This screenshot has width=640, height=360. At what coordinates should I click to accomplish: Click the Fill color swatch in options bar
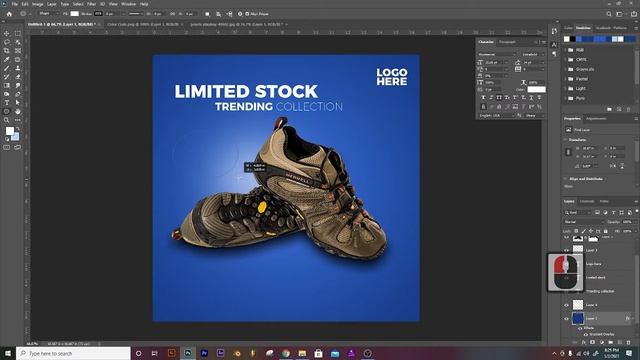(x=74, y=13)
